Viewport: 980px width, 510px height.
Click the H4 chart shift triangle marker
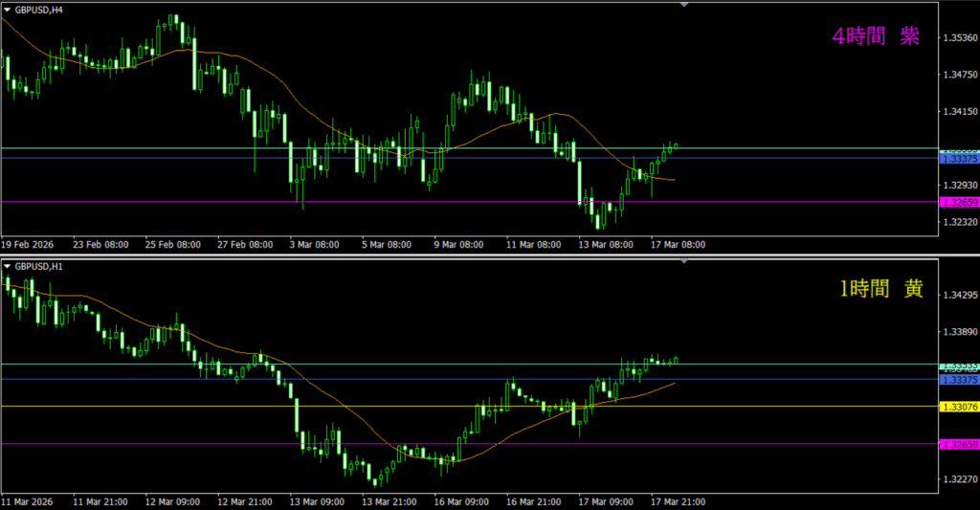[x=683, y=5]
